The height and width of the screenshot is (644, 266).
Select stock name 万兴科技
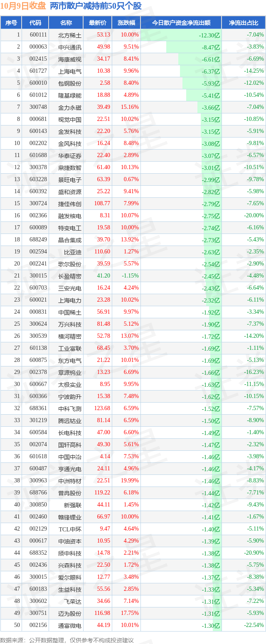(x=70, y=324)
